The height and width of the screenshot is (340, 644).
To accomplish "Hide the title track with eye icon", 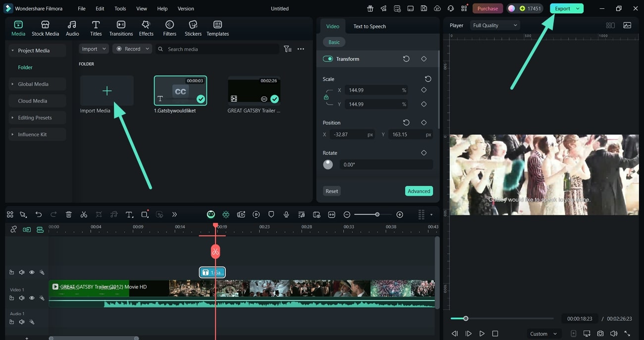I will click(x=32, y=272).
